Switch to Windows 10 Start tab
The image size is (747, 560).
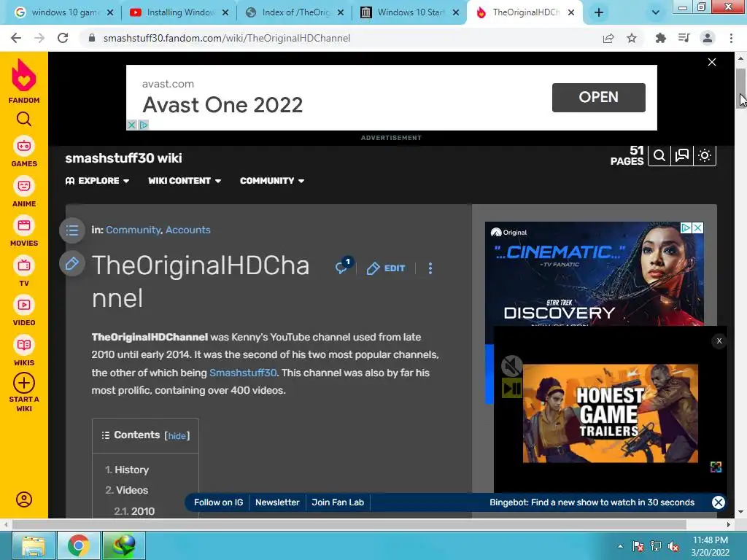(x=409, y=12)
